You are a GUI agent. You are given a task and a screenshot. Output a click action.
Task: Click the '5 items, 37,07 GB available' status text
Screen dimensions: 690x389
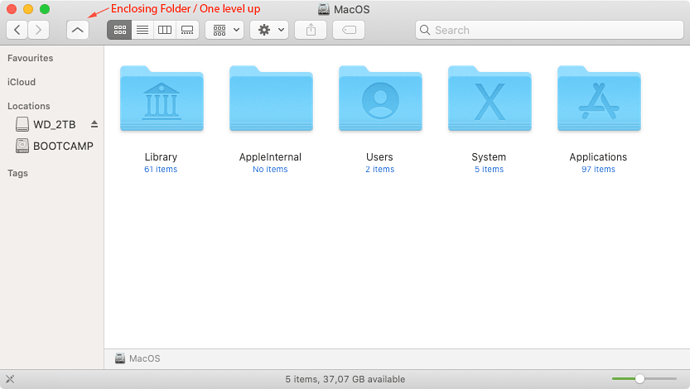coord(345,379)
